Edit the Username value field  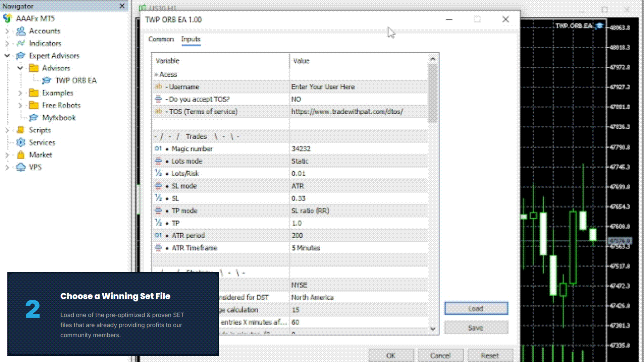[358, 87]
